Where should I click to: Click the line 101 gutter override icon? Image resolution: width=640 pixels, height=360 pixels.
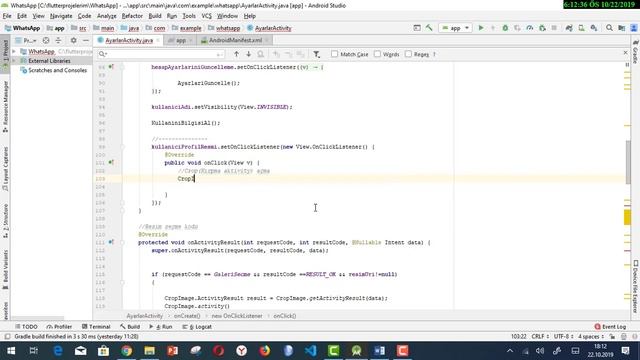(111, 162)
